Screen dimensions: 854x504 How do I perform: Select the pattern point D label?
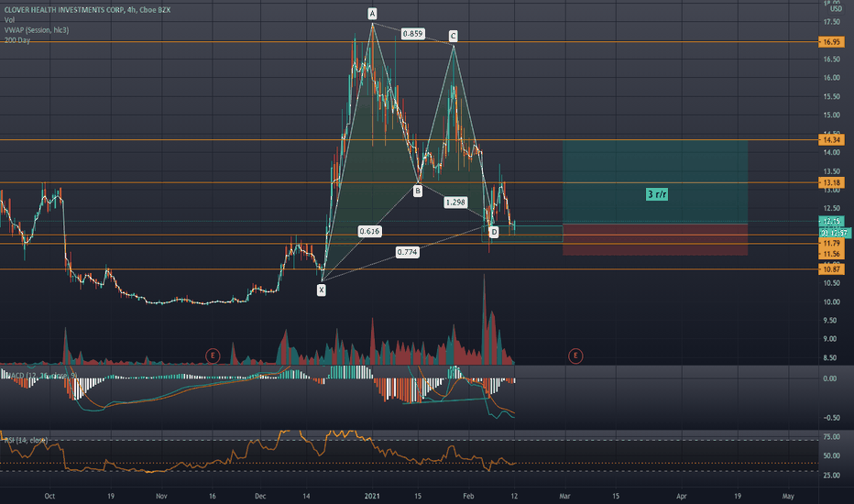(494, 233)
